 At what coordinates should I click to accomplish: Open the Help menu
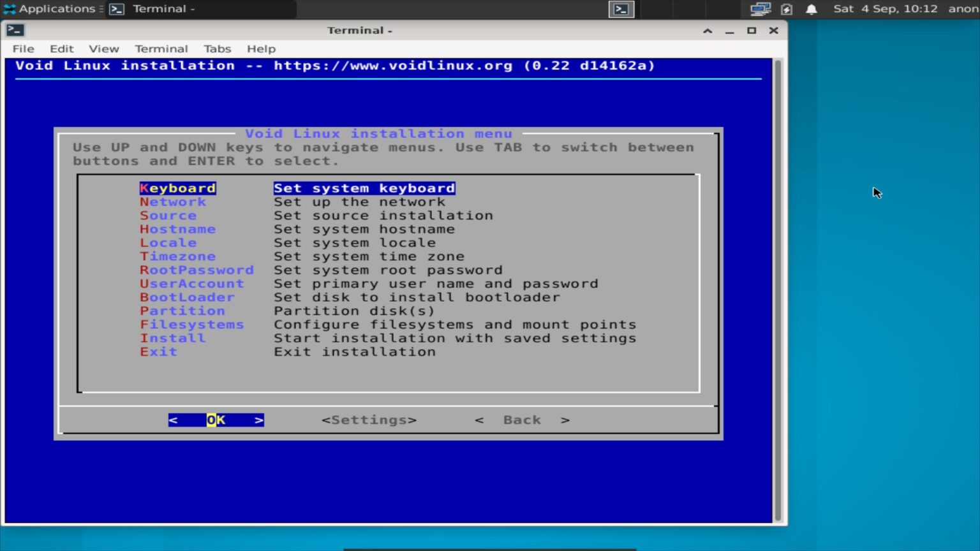[261, 48]
